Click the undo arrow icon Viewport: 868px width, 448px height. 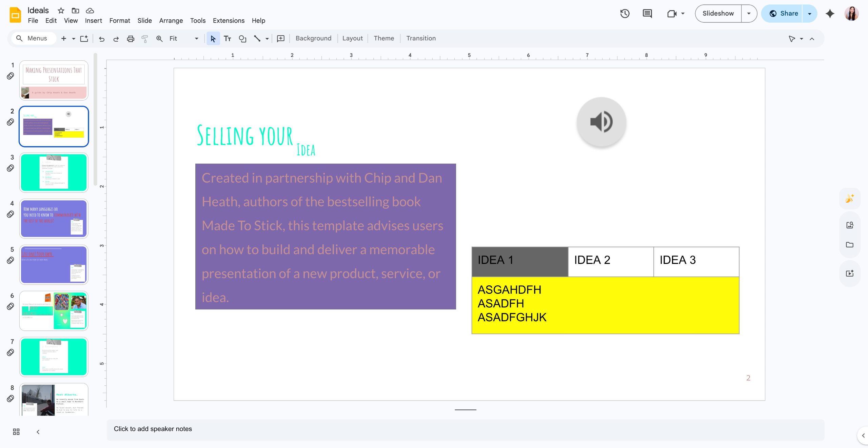102,39
